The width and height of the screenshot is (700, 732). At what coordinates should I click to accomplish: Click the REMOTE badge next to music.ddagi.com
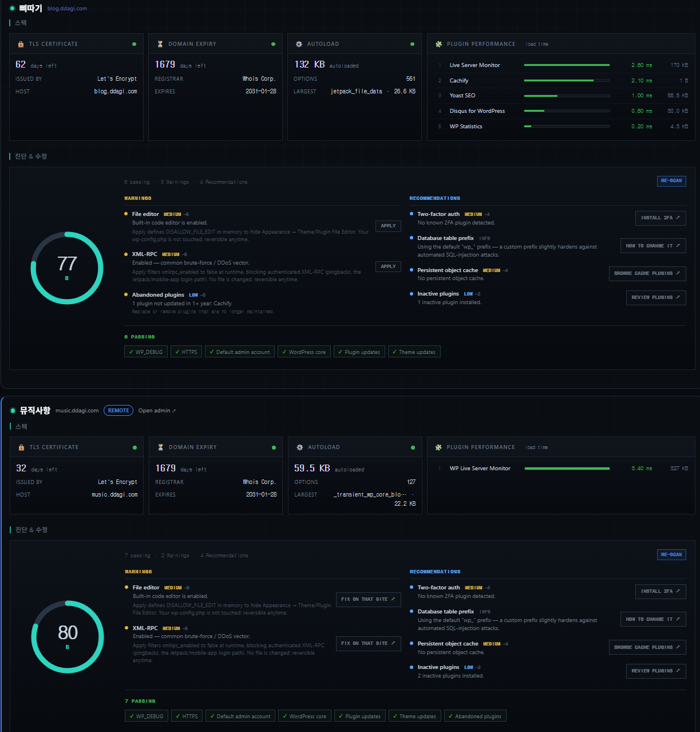tap(118, 411)
